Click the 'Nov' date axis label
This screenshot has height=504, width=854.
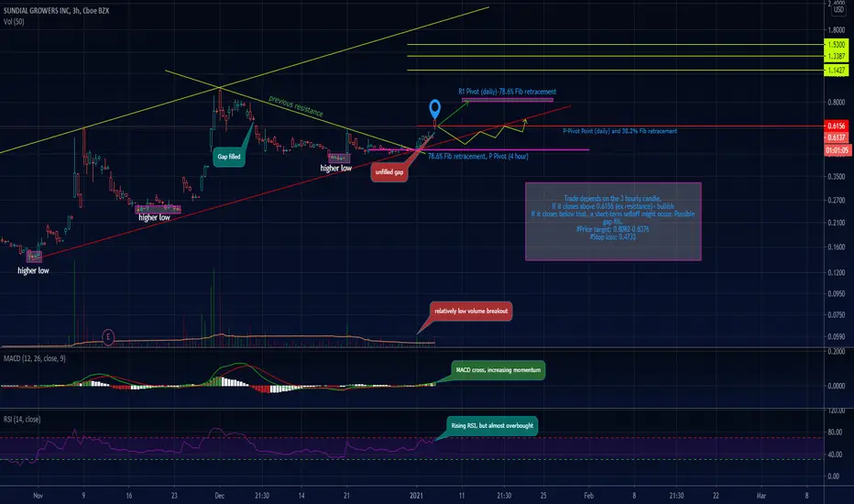[38, 496]
